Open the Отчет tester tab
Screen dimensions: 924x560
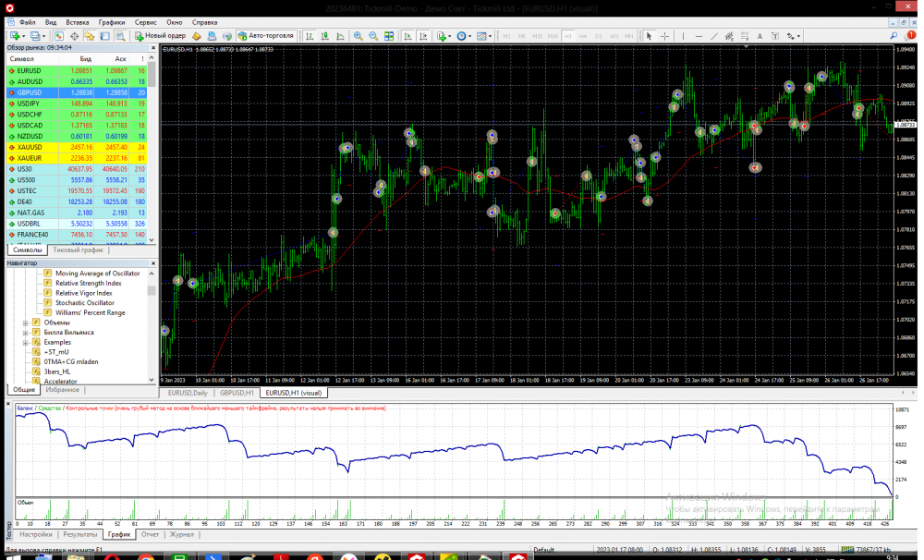(151, 534)
